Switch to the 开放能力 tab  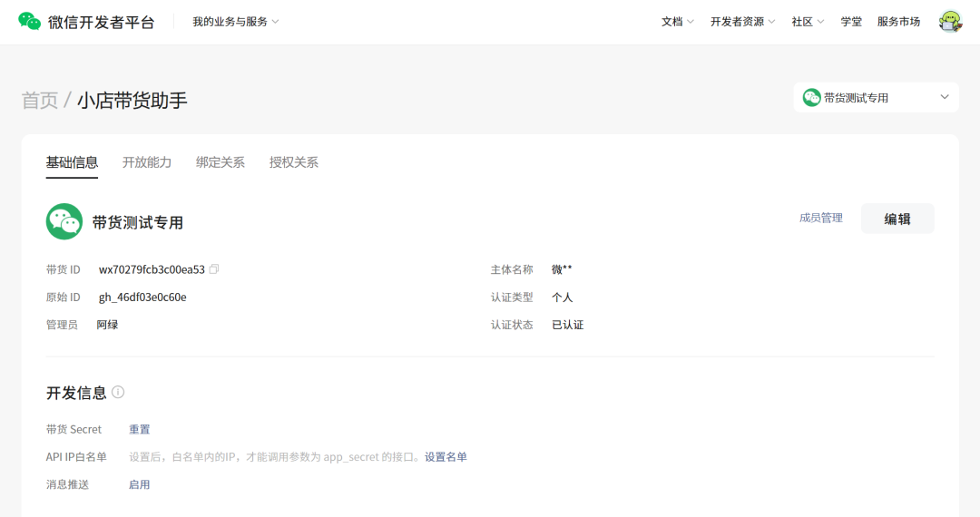click(x=147, y=163)
